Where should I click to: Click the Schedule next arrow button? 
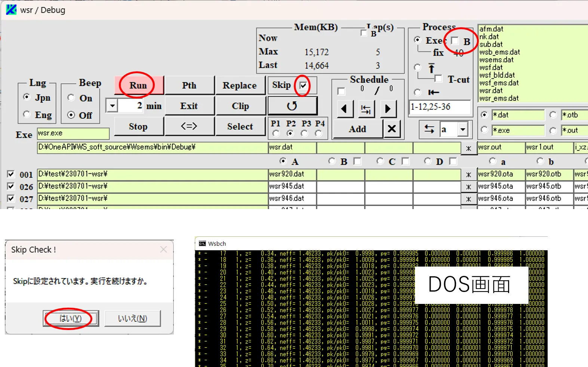388,109
